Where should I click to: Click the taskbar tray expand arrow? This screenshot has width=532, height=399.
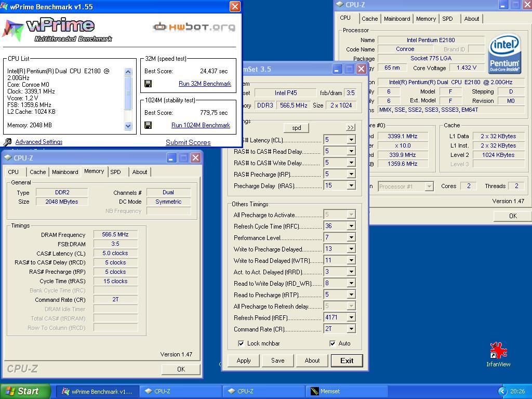[502, 391]
